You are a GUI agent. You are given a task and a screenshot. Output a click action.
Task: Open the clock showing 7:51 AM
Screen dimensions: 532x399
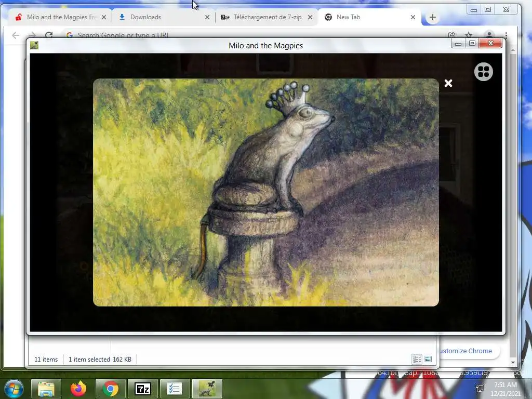[x=505, y=389]
